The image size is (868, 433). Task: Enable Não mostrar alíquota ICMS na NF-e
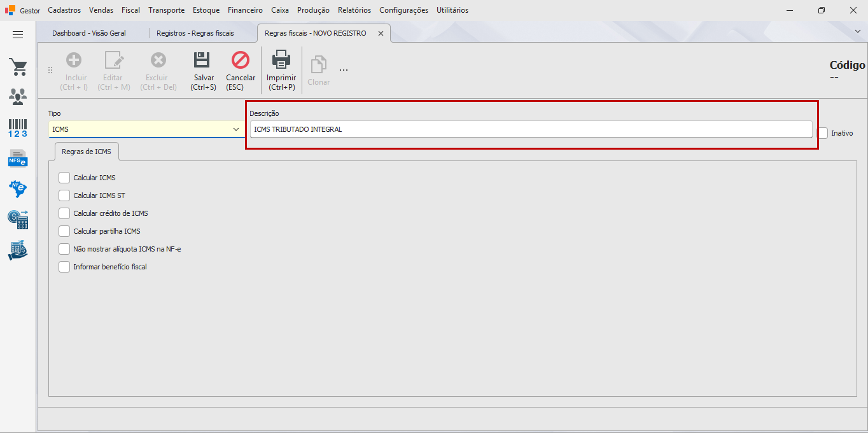[64, 249]
